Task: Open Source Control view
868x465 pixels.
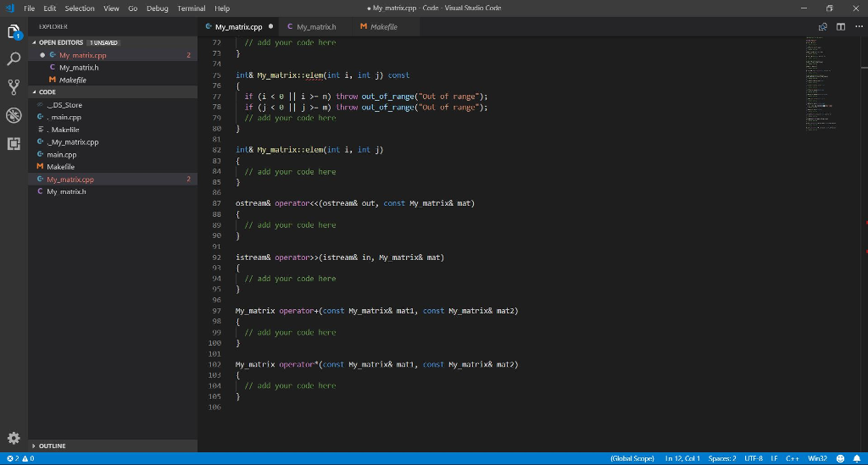Action: point(14,86)
